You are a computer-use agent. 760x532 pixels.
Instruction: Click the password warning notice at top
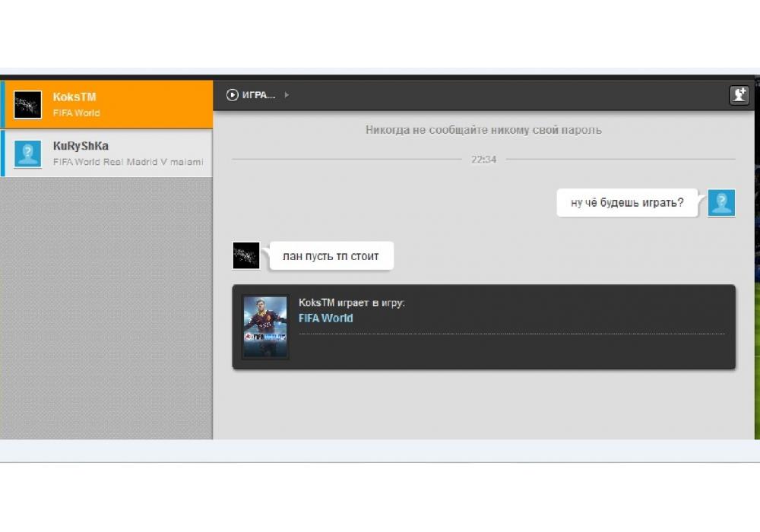pos(483,130)
